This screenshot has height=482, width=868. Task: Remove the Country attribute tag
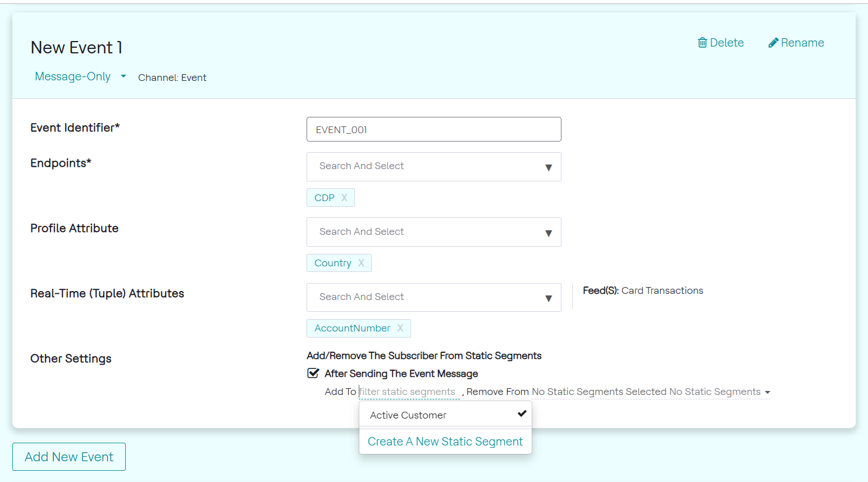361,263
